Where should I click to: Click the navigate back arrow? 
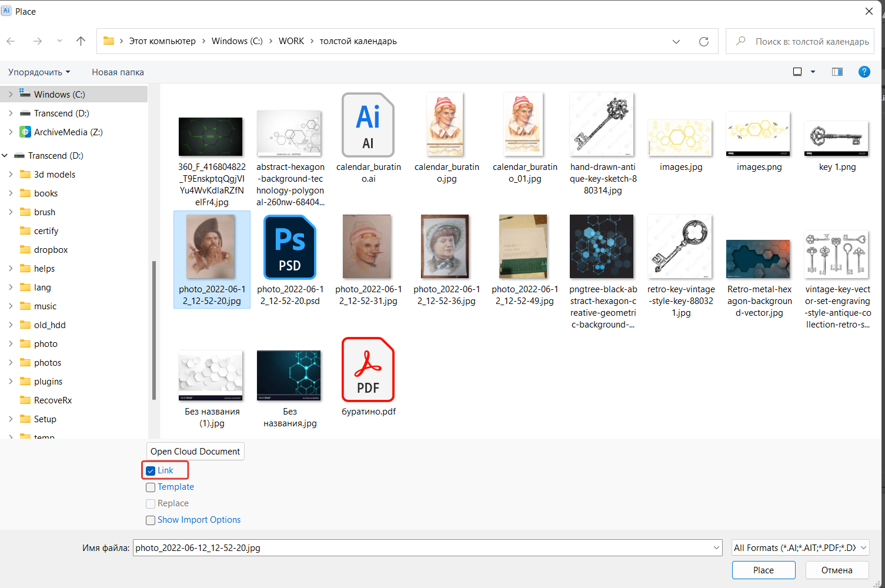(11, 41)
